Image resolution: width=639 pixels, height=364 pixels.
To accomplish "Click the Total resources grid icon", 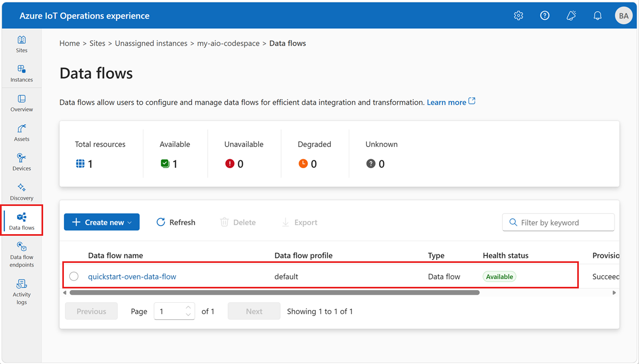I will click(x=80, y=164).
